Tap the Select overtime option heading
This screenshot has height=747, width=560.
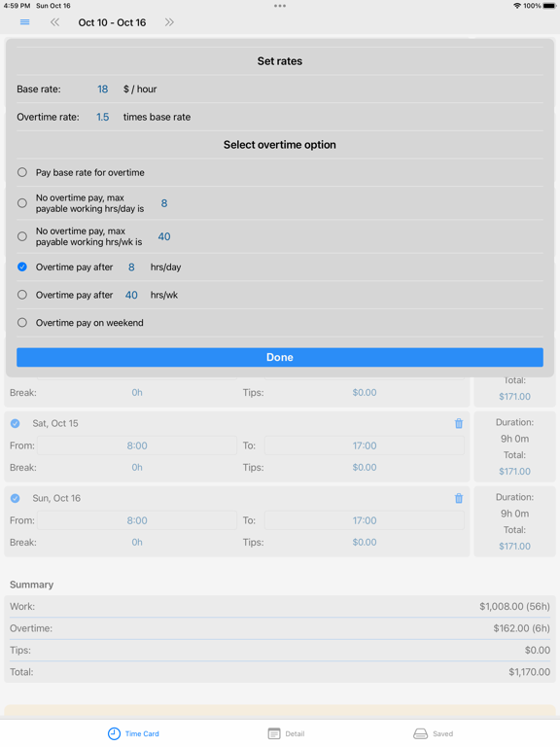click(280, 145)
